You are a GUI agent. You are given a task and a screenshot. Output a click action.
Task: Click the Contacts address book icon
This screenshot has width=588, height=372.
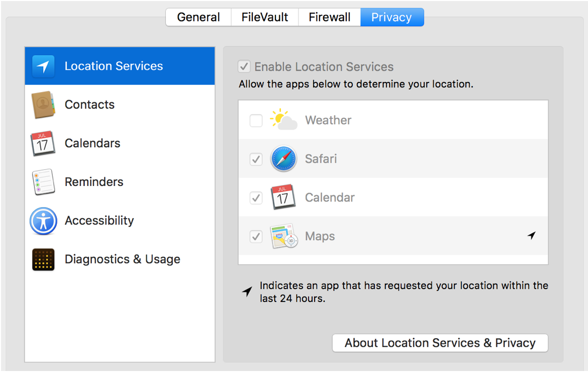coord(43,105)
